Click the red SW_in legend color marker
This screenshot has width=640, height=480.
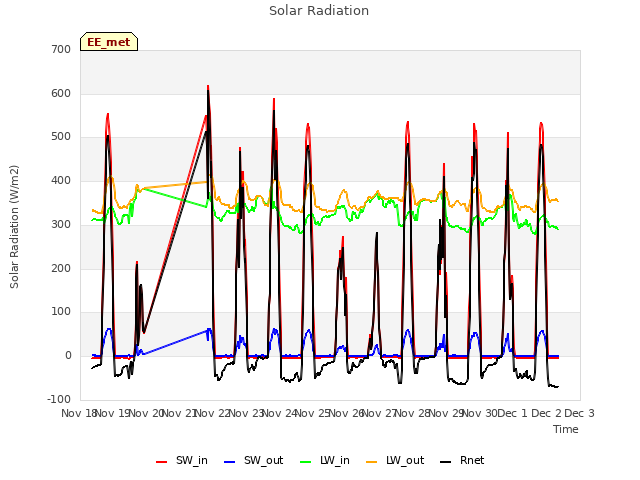(x=162, y=462)
